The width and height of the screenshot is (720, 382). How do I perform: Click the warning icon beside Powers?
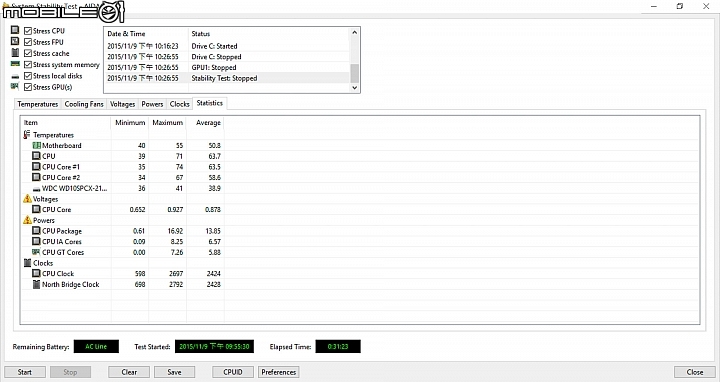(27, 220)
